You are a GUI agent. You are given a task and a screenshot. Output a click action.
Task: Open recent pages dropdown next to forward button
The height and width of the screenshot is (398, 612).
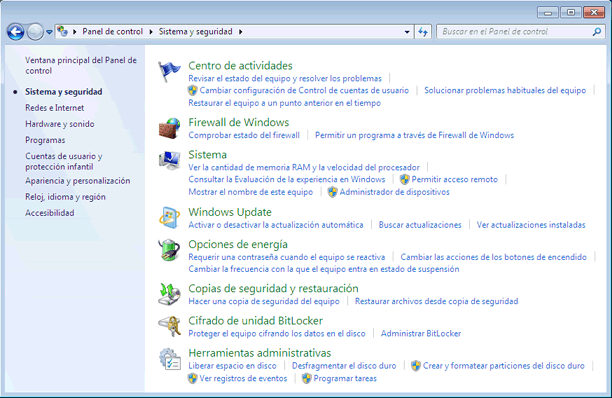pos(49,32)
